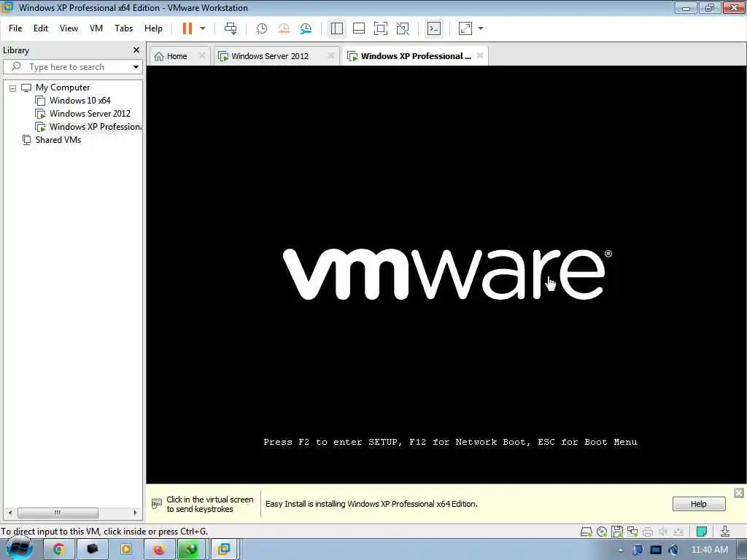
Task: Select Shared VMs in the library
Action: point(58,140)
